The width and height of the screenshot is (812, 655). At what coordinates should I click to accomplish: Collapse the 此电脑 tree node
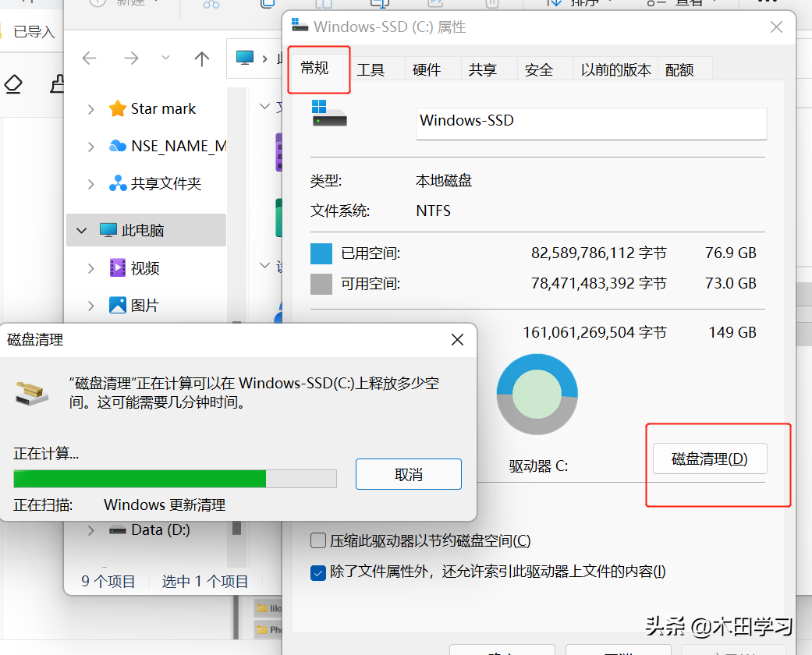coord(82,230)
